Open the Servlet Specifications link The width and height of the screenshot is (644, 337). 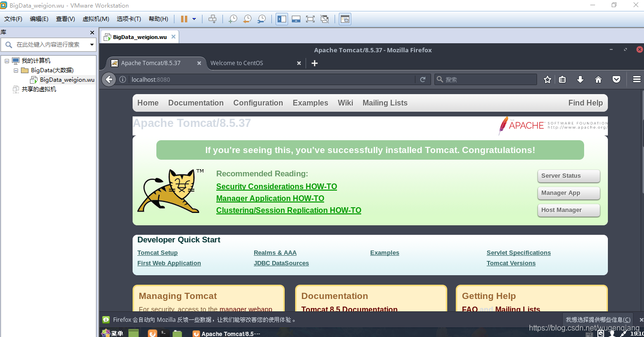[x=519, y=253]
